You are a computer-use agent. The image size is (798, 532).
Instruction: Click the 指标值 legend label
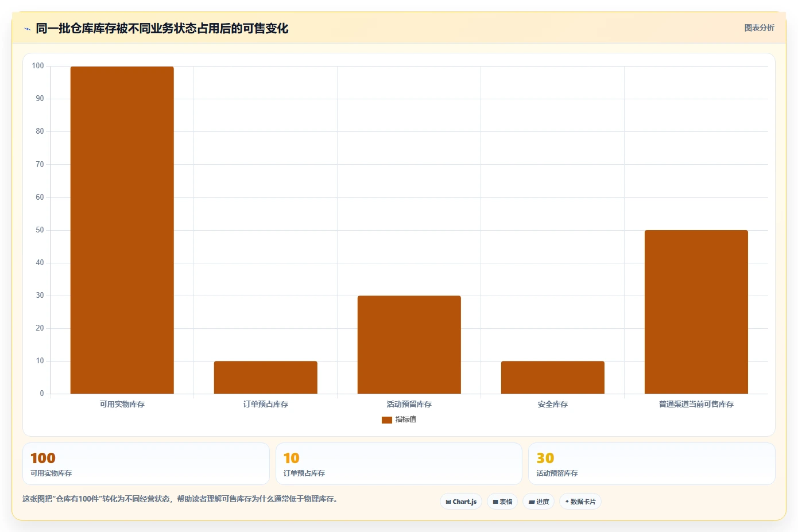[406, 420]
